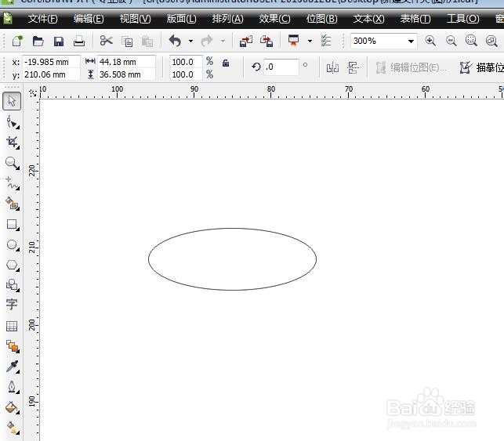Open the 文本(X) menu
The height and width of the screenshot is (441, 504).
[x=368, y=19]
